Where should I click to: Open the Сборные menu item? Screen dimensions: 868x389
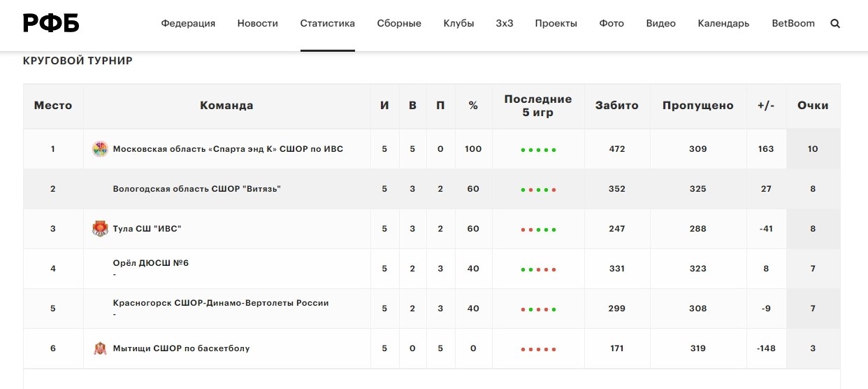point(399,23)
